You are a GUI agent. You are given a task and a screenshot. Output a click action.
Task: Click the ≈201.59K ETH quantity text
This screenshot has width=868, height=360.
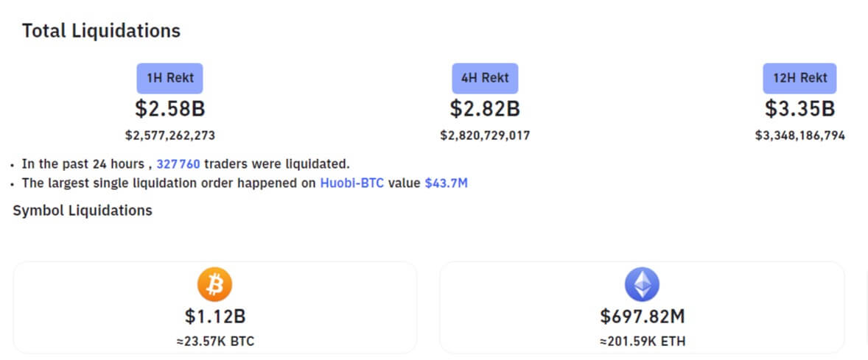pos(642,341)
